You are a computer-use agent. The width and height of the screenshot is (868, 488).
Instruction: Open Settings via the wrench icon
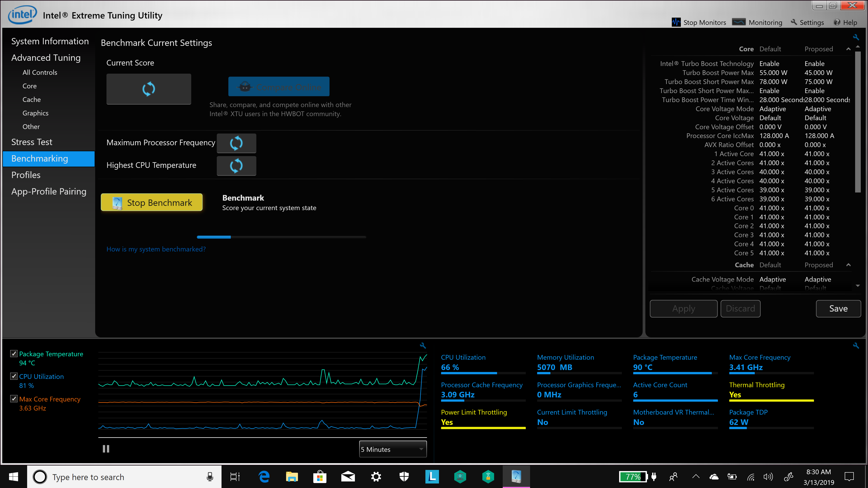[794, 22]
